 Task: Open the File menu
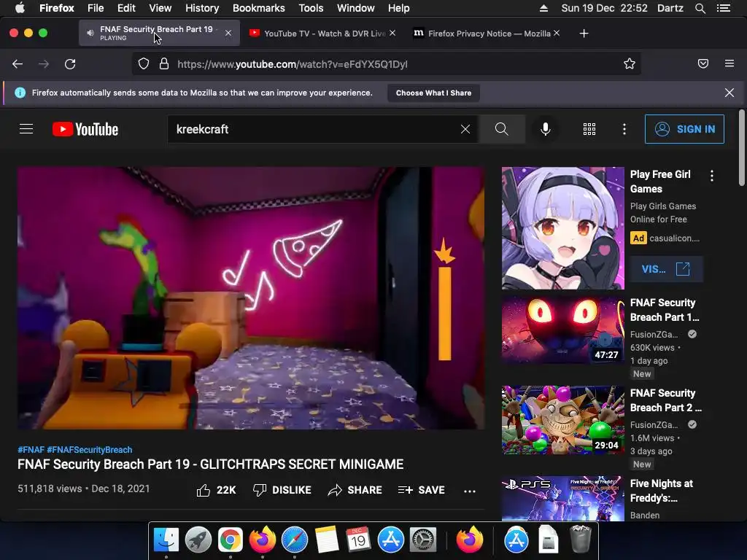(x=96, y=8)
